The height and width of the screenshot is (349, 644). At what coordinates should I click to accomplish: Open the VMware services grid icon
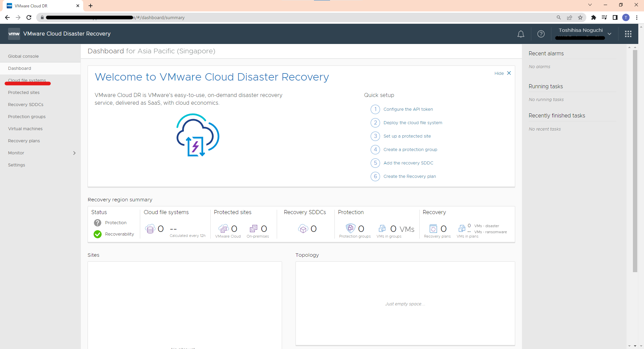[628, 34]
